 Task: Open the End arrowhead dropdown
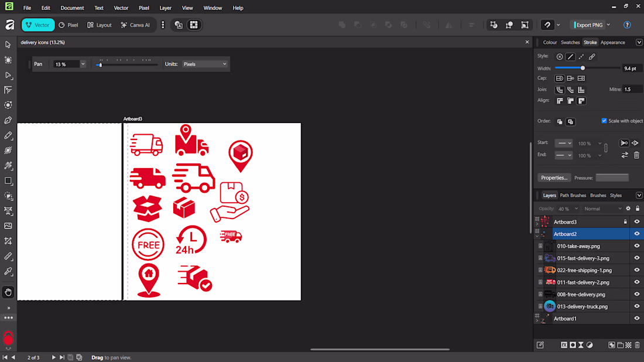[x=563, y=155]
